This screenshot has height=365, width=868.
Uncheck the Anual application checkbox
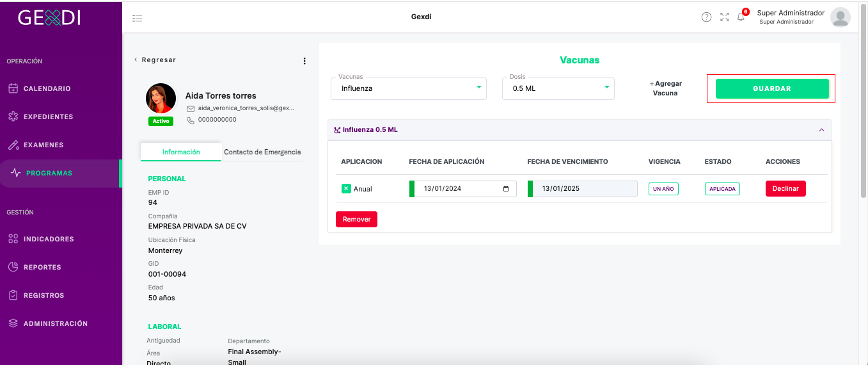346,189
